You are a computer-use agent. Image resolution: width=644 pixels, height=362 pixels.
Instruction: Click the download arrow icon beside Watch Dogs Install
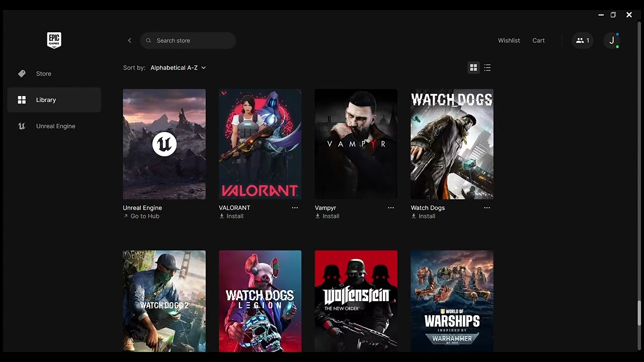414,216
